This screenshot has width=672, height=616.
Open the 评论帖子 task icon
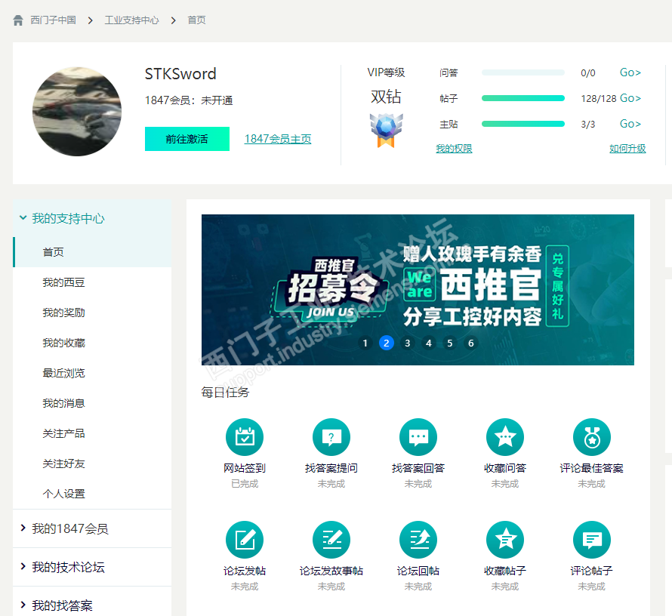click(x=592, y=540)
